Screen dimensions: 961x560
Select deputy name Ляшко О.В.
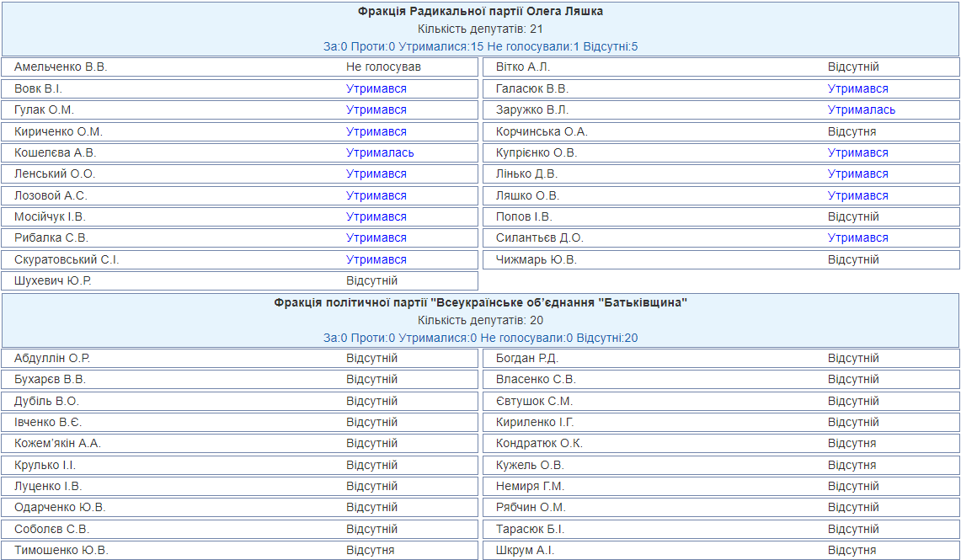click(527, 195)
